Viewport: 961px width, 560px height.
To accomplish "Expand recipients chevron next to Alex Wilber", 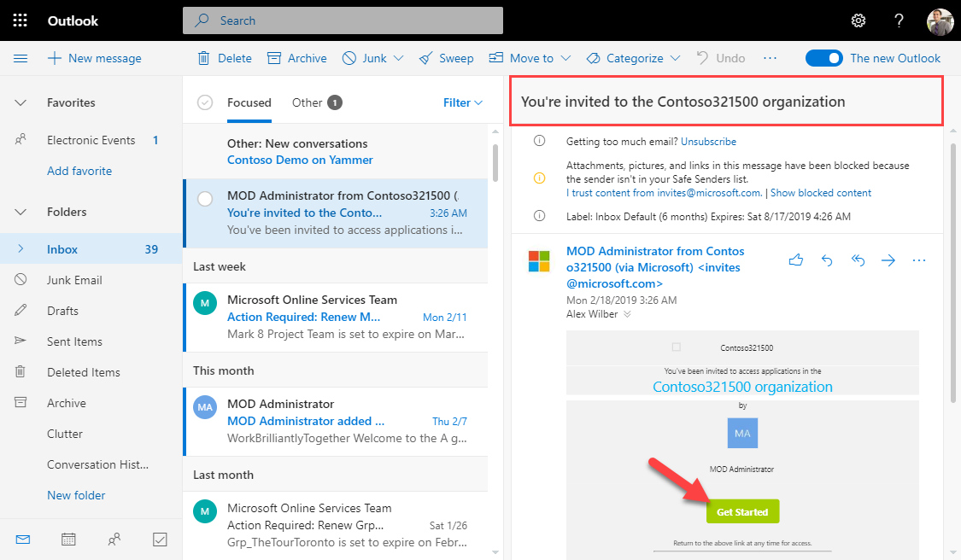I will point(627,314).
